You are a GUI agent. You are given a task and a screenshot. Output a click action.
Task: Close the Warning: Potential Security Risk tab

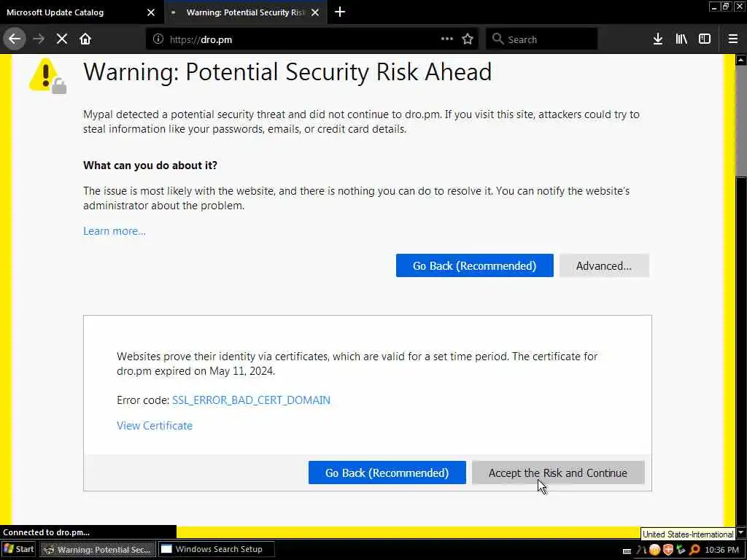(x=315, y=12)
